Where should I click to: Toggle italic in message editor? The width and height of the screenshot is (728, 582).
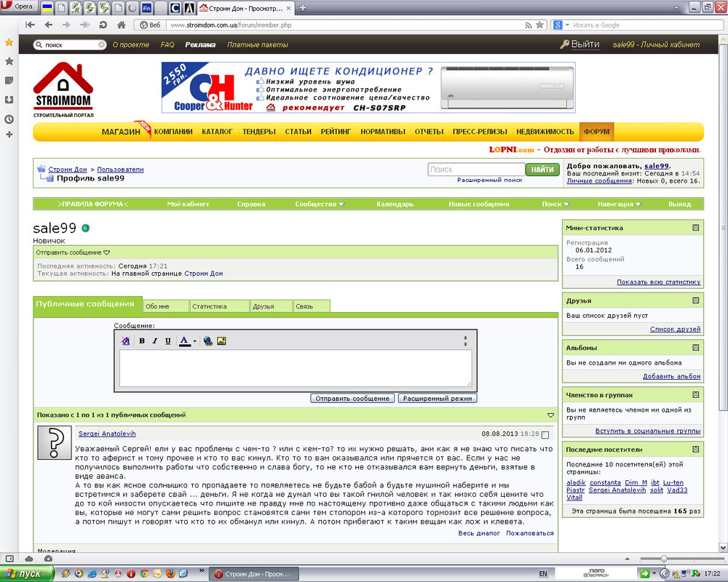click(x=155, y=341)
